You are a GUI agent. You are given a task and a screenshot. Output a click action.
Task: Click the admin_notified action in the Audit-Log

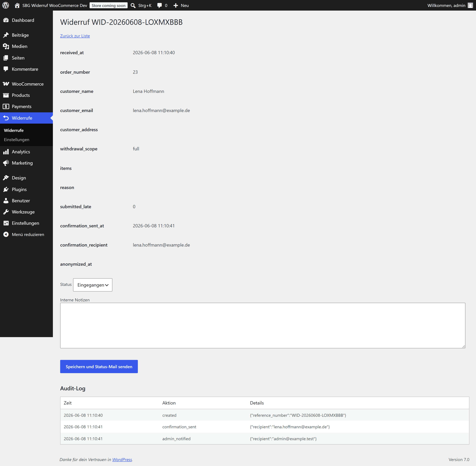click(x=176, y=439)
